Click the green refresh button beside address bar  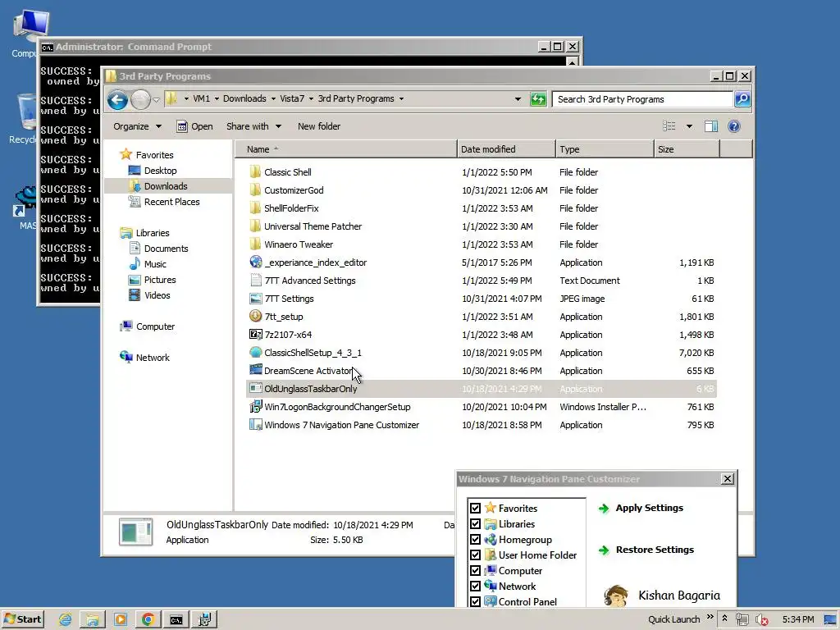[538, 99]
